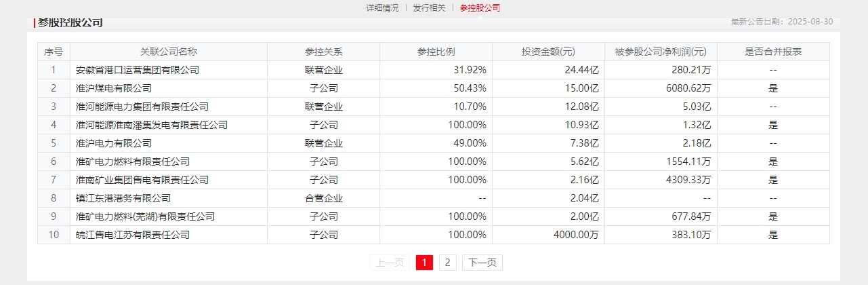This screenshot has width=868, height=285.
Task: Select 淮矿电力燃料有限责任公司 company name
Action: coord(133,161)
